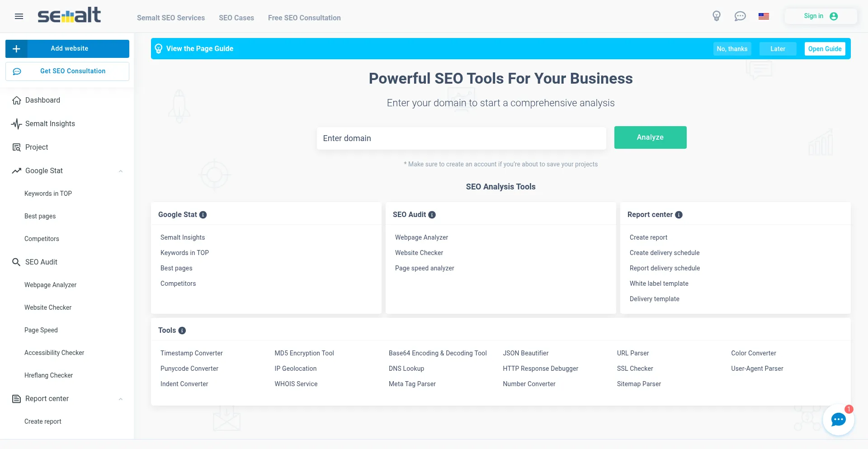Click the SEO Audit magnifier icon
Screen dimensions: 868x449
(16, 262)
